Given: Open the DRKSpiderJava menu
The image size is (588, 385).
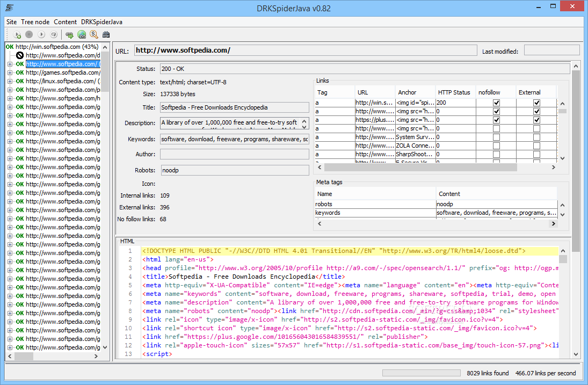Looking at the screenshot, I should [x=101, y=21].
